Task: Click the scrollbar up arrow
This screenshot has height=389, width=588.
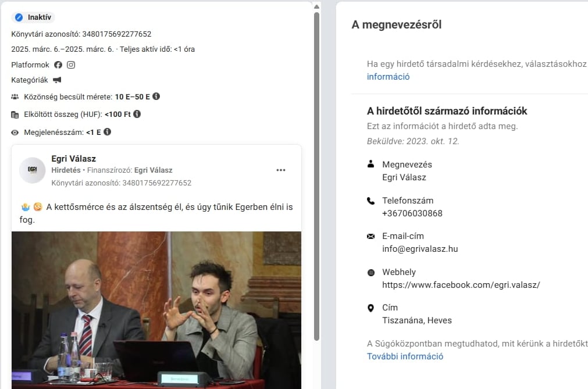Action: point(316,7)
